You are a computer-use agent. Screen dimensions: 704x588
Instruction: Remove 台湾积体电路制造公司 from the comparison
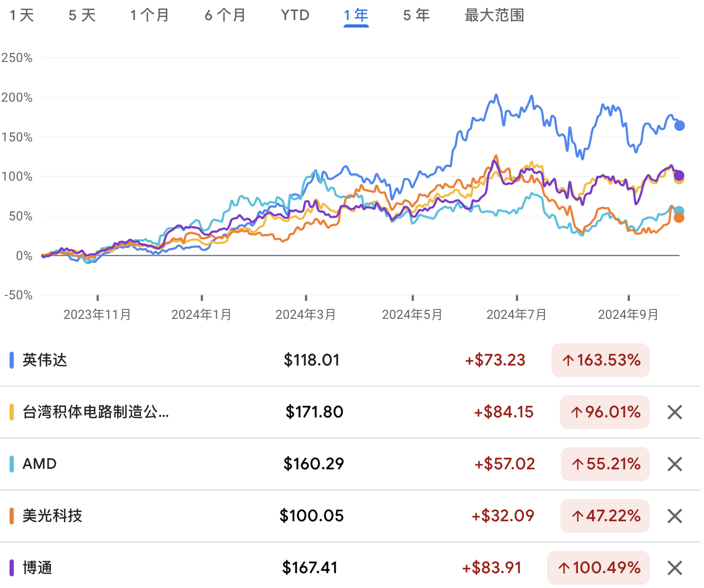pyautogui.click(x=674, y=412)
